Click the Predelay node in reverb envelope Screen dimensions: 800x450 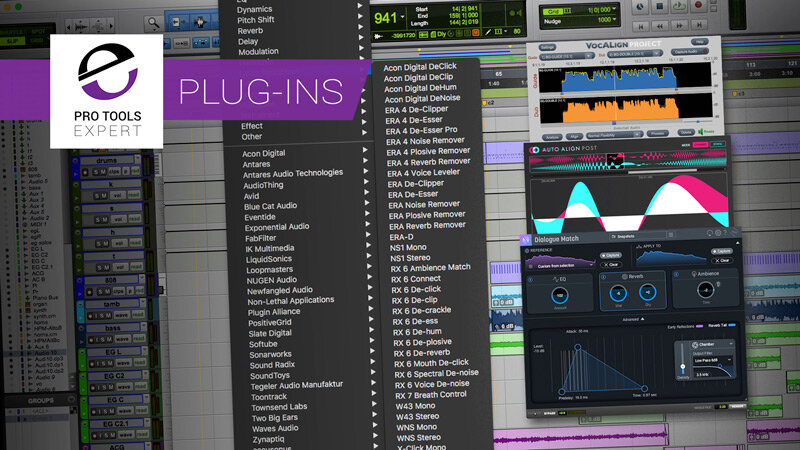562,392
